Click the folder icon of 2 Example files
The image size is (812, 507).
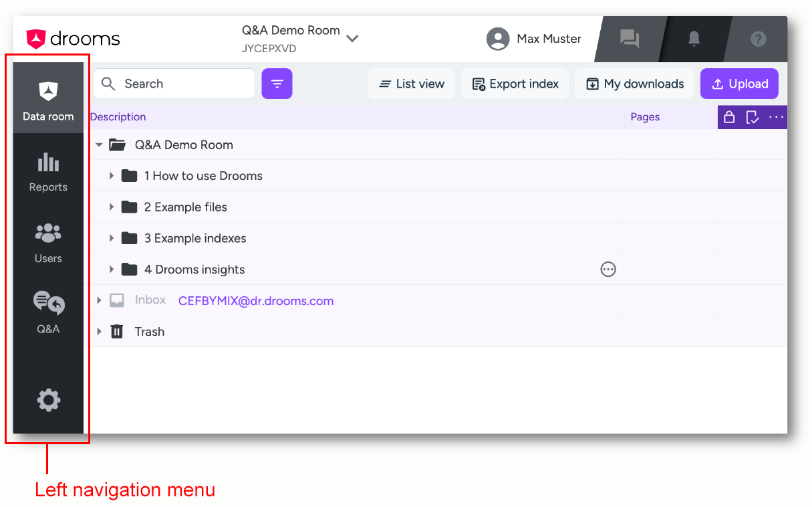(x=129, y=207)
